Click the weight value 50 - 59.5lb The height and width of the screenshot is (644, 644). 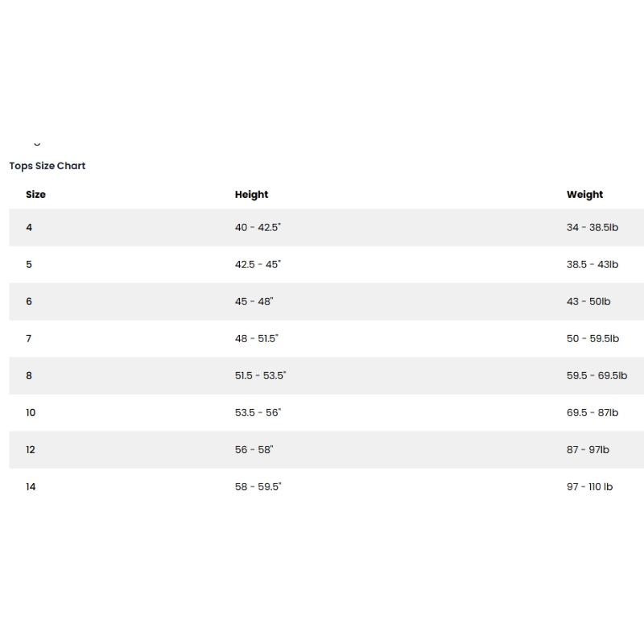pos(592,339)
